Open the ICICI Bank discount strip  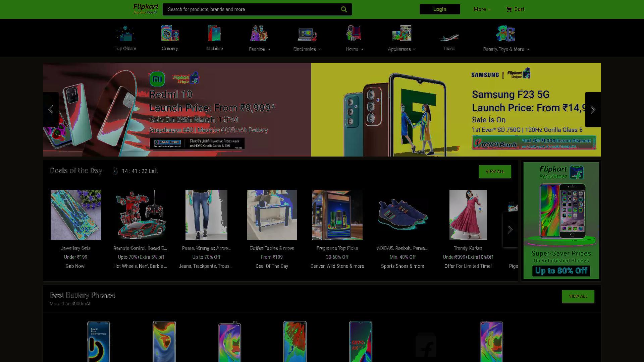click(x=534, y=142)
